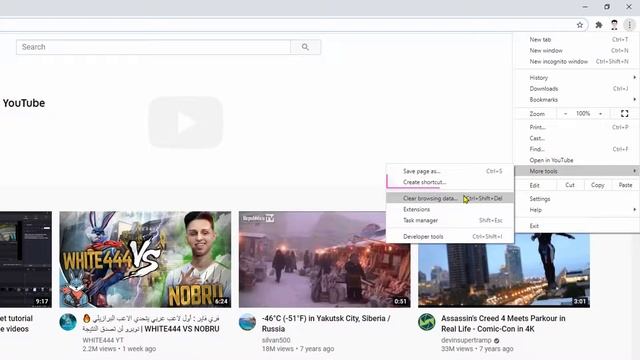
Task: Open Yakutsk City Siberia video thumbnail
Action: pyautogui.click(x=324, y=260)
